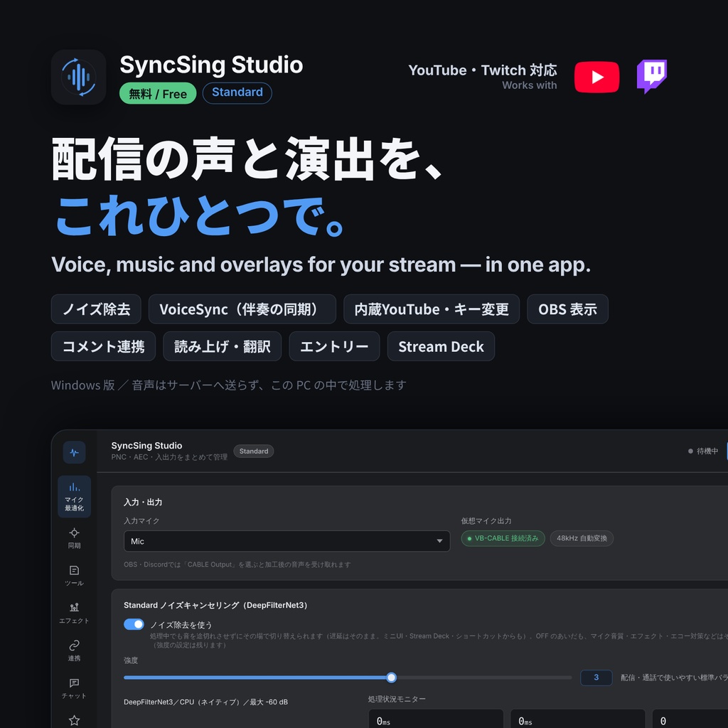The image size is (728, 728).
Task: Click the 内蔵YouTube・キー変更 feature chip
Action: 432,309
